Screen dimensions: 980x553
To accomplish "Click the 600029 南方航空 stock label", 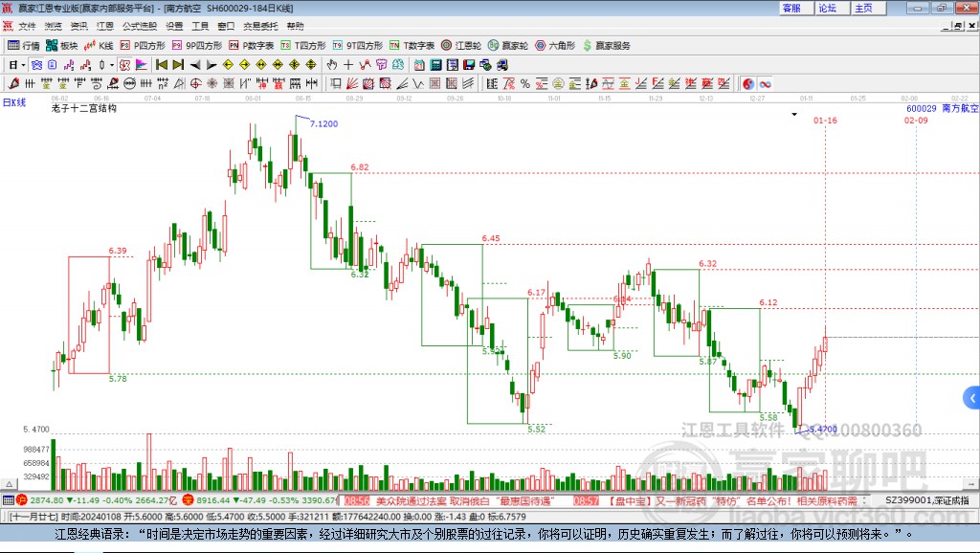I will [x=942, y=108].
